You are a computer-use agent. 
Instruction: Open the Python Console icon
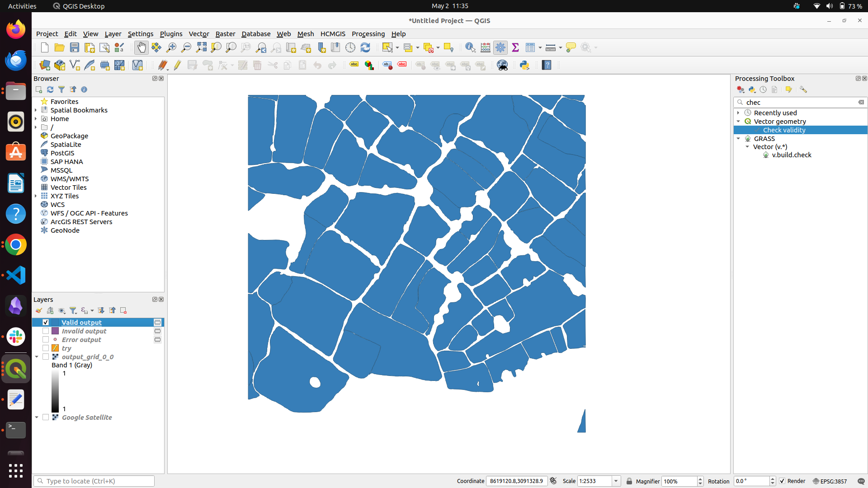click(x=524, y=65)
